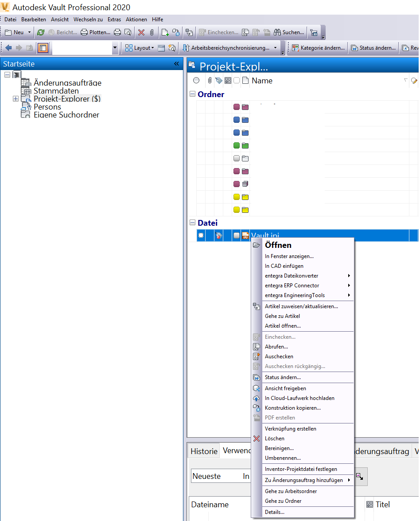Screen dimensions: 420x521
Task: Click the copy design icon in top toolbar
Action: click(176, 32)
